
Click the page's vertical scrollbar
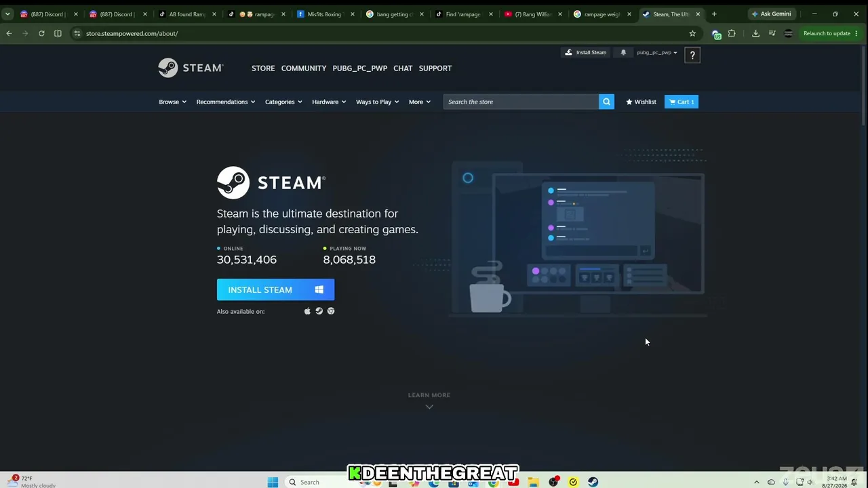pyautogui.click(x=863, y=85)
